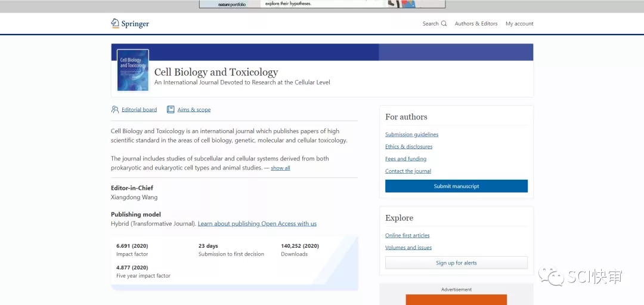This screenshot has height=305, width=644.
Task: Open Fees and funding link
Action: [405, 159]
